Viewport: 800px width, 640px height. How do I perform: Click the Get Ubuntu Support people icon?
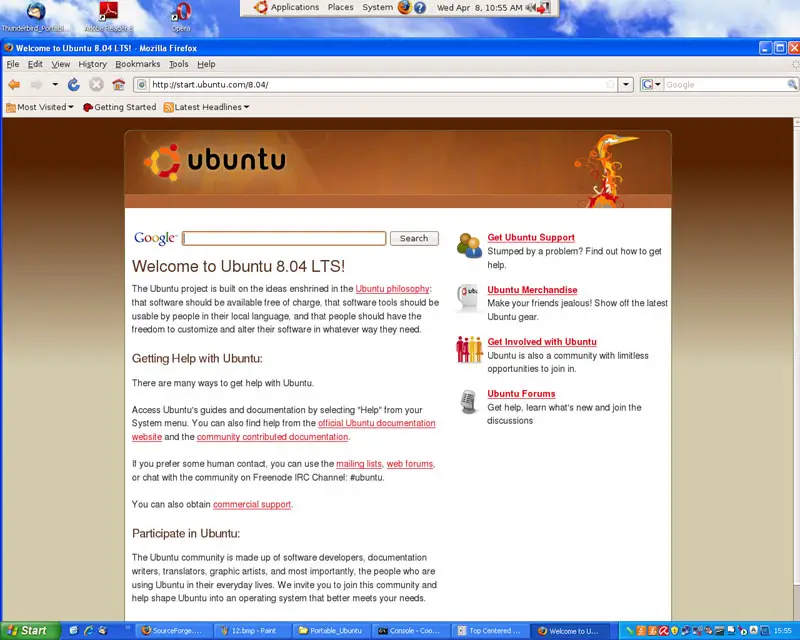469,245
